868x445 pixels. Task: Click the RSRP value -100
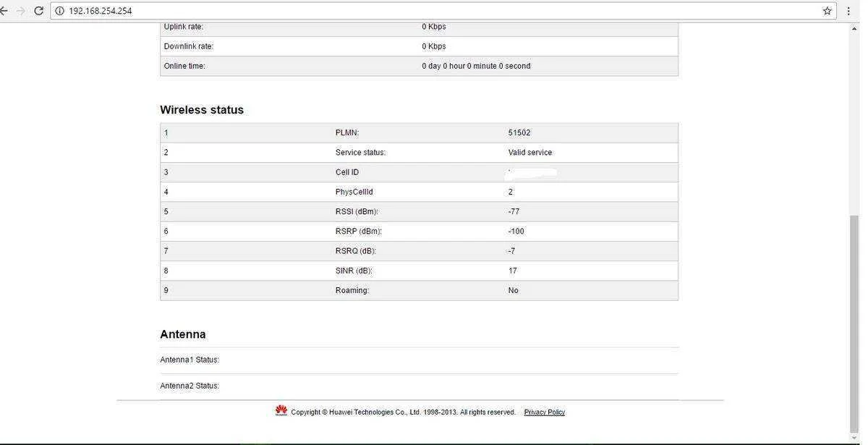(516, 232)
